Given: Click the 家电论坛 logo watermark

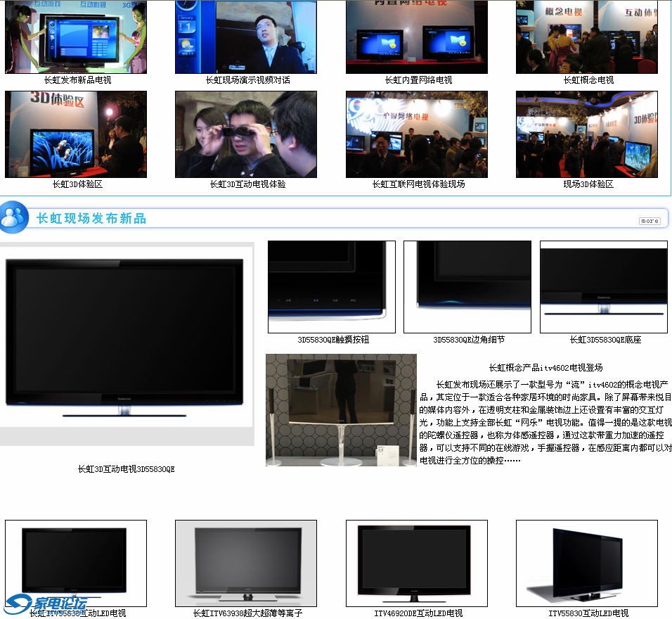Looking at the screenshot, I should pos(46,604).
